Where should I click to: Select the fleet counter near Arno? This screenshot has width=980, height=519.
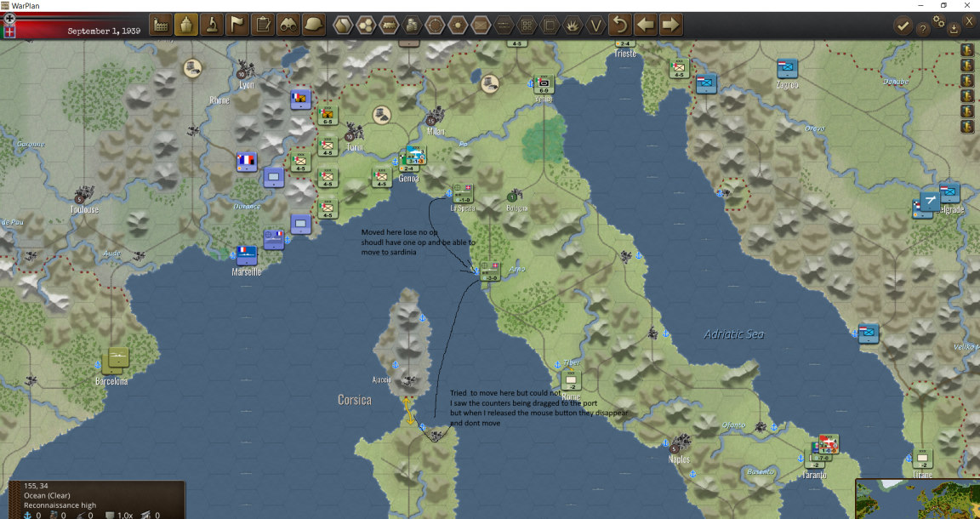click(x=491, y=271)
